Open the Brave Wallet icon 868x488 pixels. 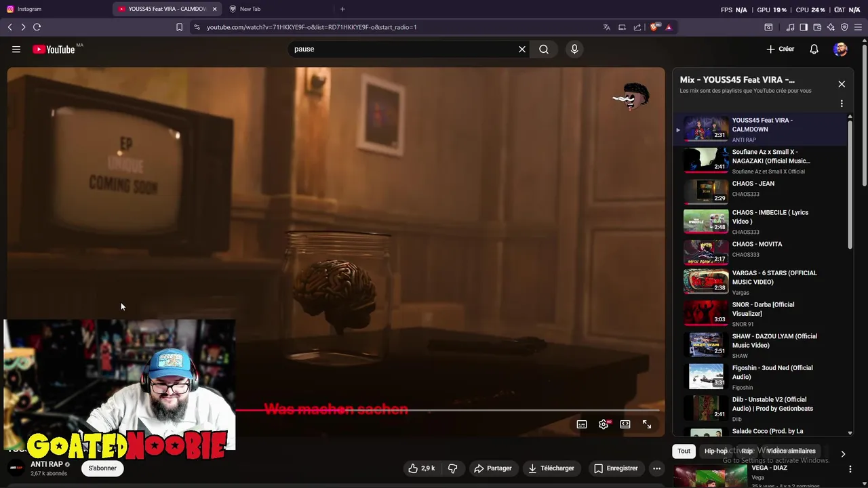pyautogui.click(x=817, y=27)
